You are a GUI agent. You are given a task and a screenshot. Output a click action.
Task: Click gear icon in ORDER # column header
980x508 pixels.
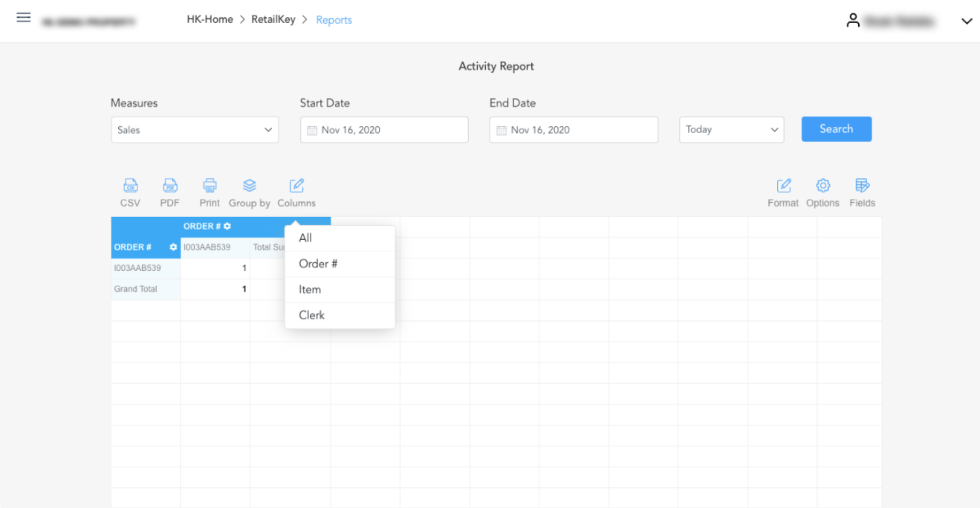pos(227,227)
